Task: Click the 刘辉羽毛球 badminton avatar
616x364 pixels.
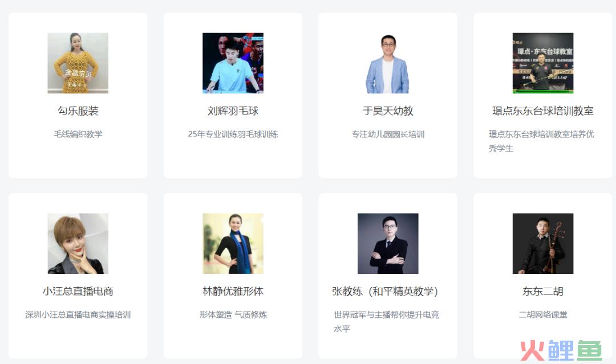Action: pyautogui.click(x=233, y=63)
